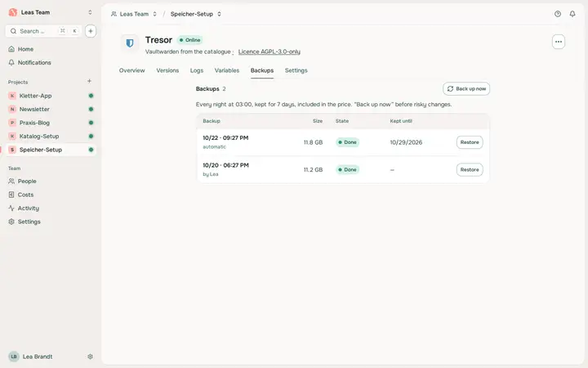Select the Backups tab
This screenshot has height=368, width=588.
click(x=262, y=70)
